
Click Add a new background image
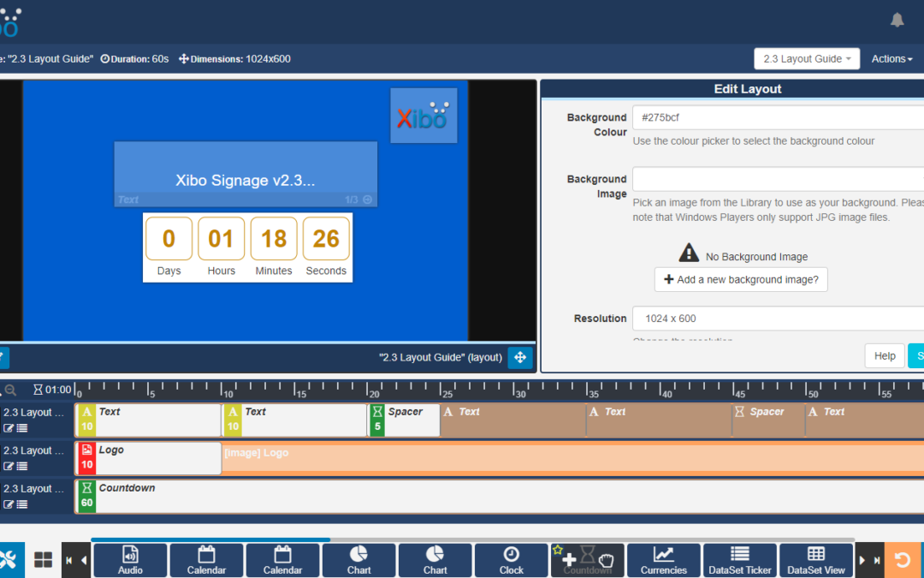point(741,279)
